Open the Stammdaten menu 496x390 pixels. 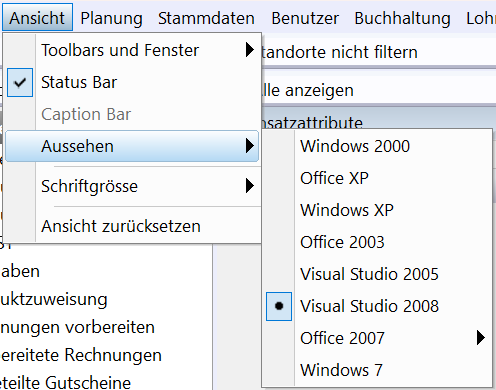click(x=206, y=18)
